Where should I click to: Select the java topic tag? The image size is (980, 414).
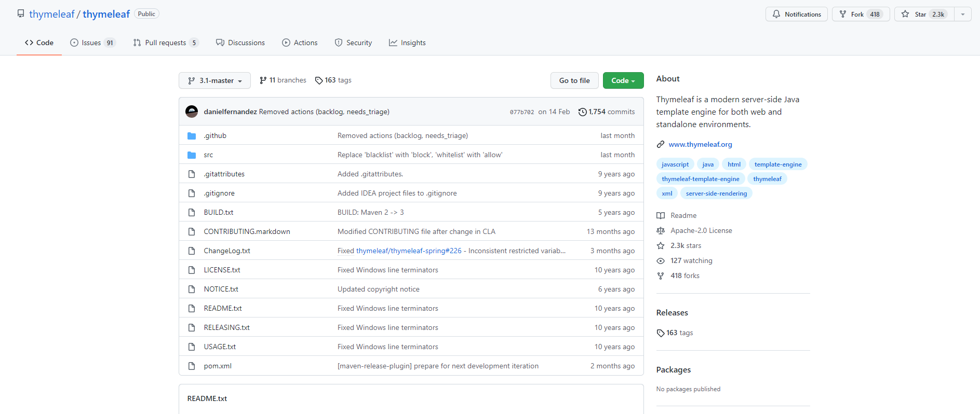[x=708, y=164]
